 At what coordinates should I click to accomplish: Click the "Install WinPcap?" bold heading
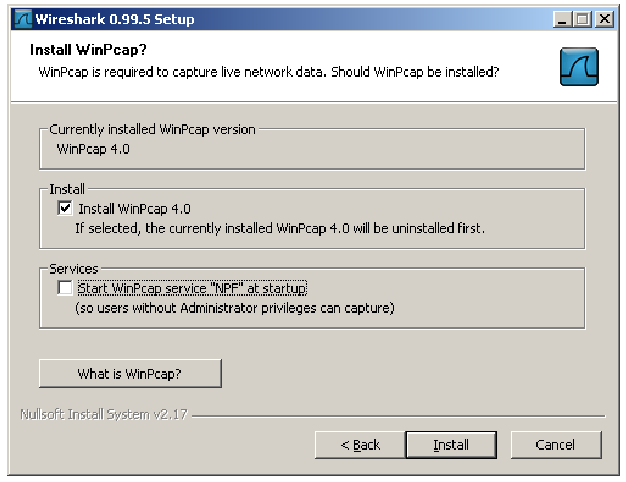pos(88,50)
